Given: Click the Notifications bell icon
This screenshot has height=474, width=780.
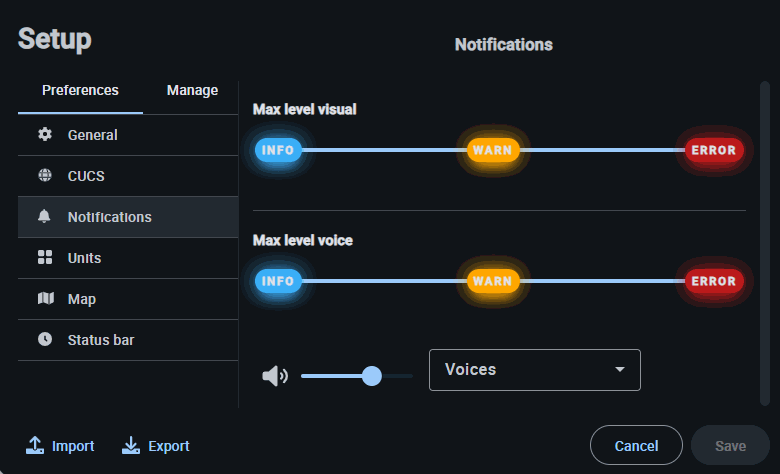Looking at the screenshot, I should 45,217.
